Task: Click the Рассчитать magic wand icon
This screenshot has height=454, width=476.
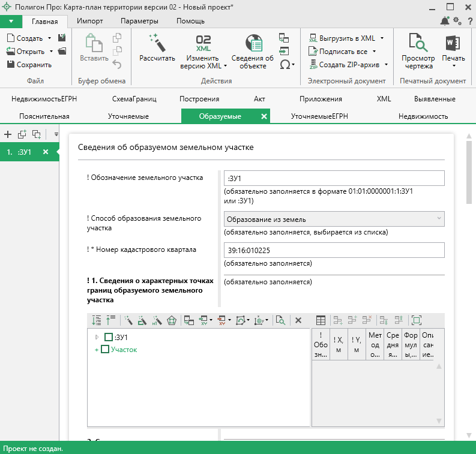Action: [157, 43]
